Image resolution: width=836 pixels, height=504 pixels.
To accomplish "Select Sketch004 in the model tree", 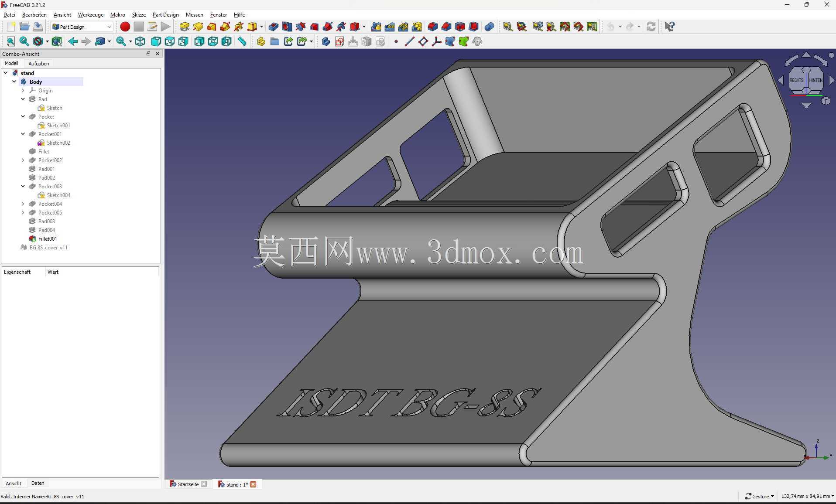I will (x=58, y=195).
